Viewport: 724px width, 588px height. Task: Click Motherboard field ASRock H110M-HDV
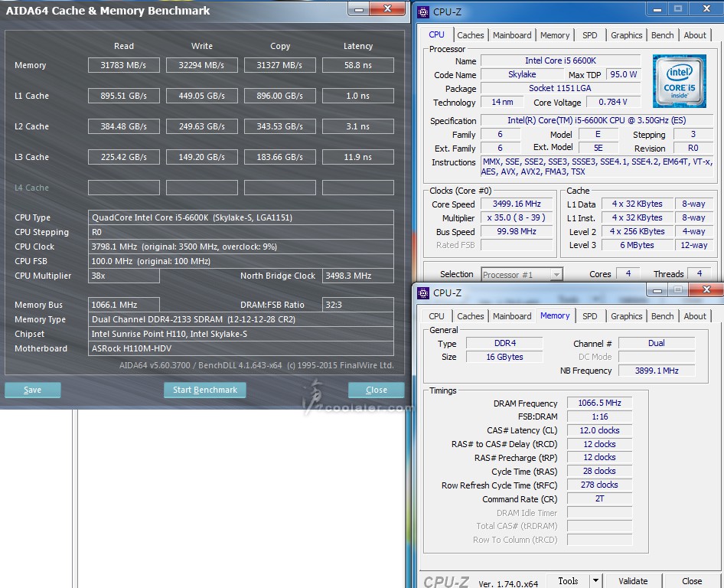coord(240,348)
